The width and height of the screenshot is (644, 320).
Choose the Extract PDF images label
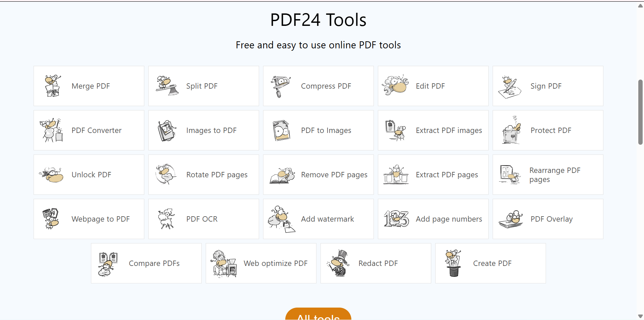(449, 130)
